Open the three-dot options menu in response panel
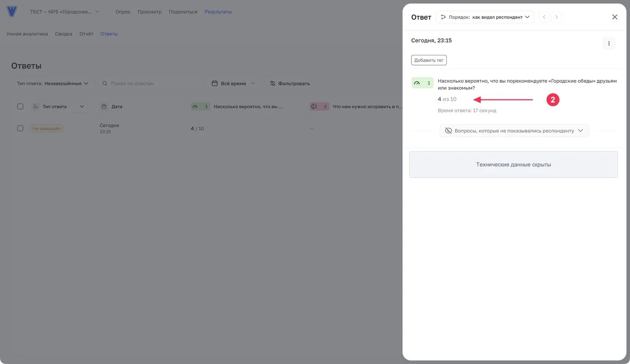 (x=609, y=44)
